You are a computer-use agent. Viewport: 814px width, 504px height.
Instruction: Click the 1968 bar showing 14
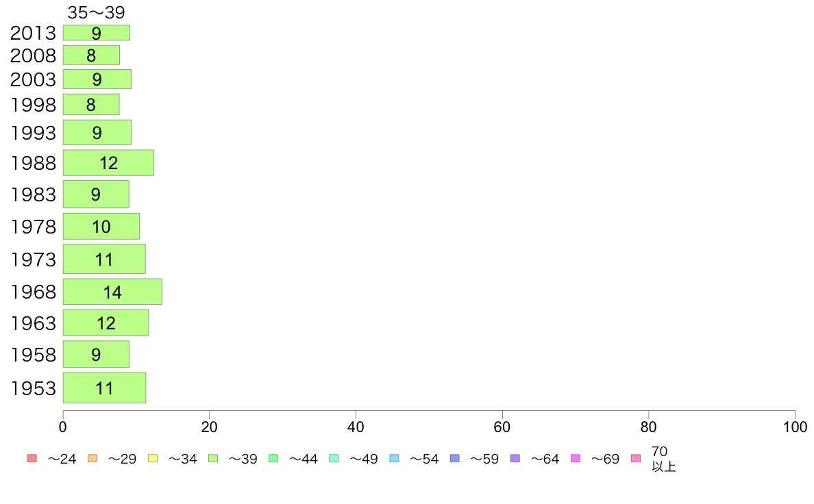112,292
